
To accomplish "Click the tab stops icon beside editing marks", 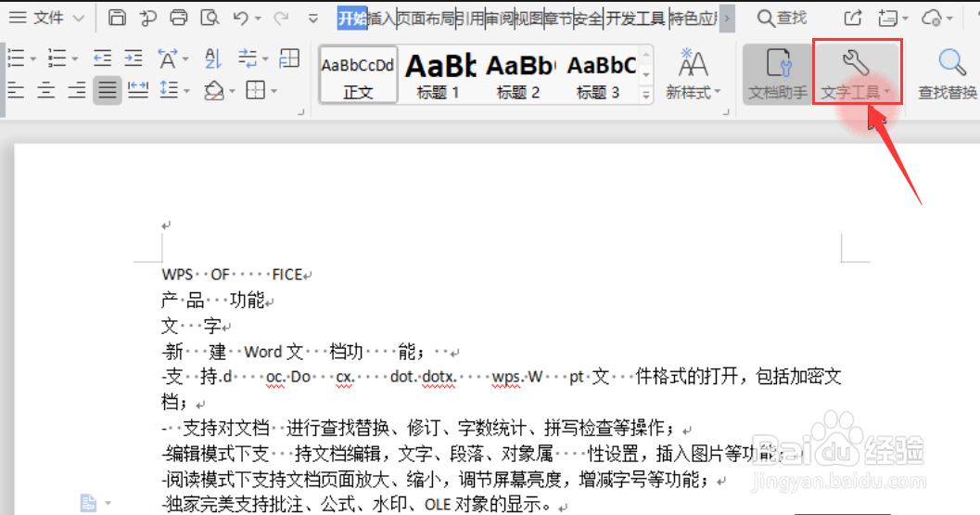I will click(x=289, y=58).
